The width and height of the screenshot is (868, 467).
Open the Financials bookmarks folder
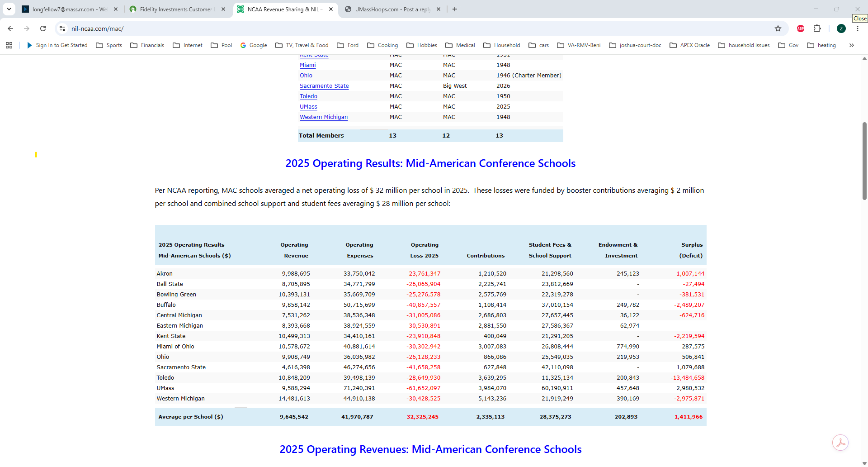tap(147, 45)
